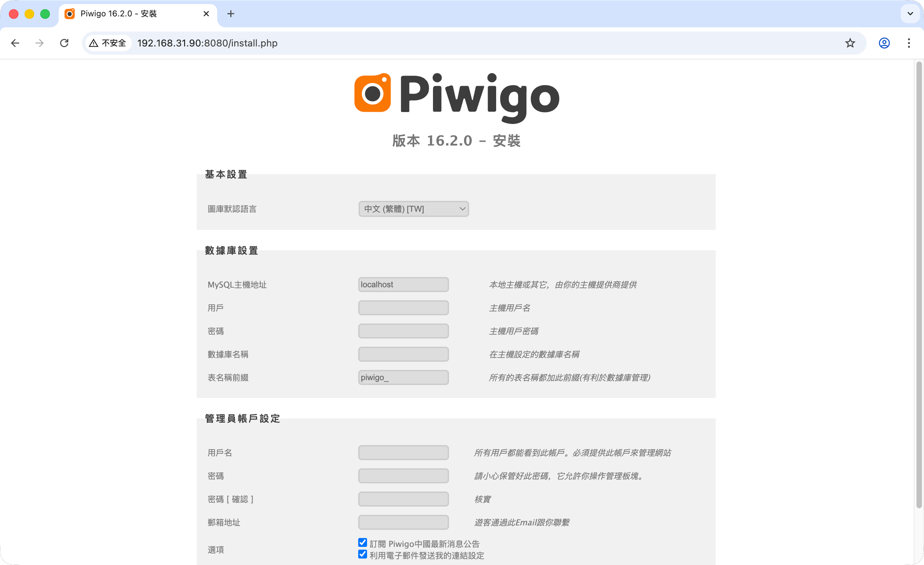Open new tab with plus icon
The height and width of the screenshot is (565, 924).
pos(230,14)
